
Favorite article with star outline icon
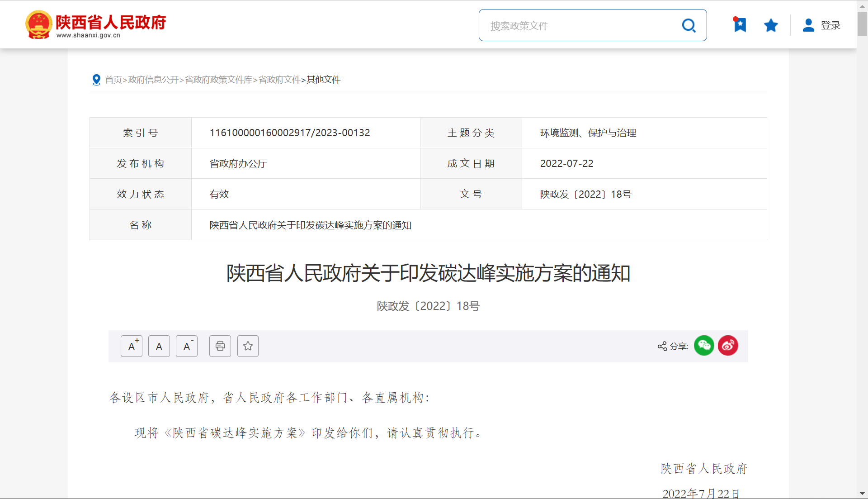pyautogui.click(x=248, y=346)
